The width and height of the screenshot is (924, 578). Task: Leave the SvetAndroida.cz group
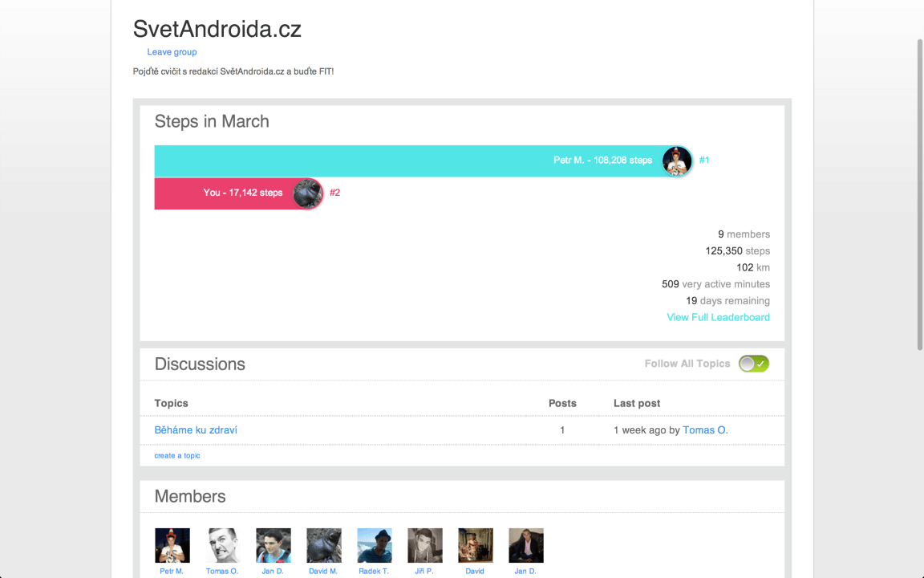[172, 52]
